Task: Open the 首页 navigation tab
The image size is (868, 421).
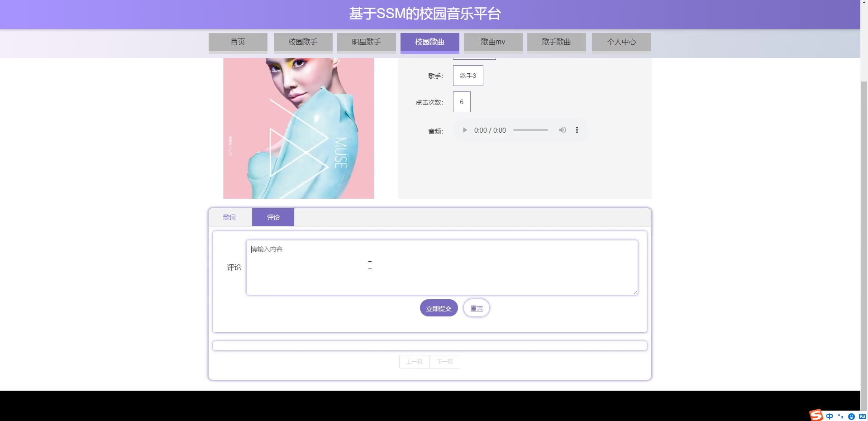Action: click(238, 42)
